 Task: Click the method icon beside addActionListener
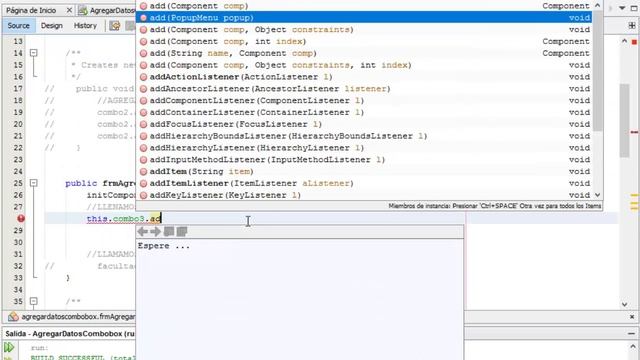tap(143, 77)
